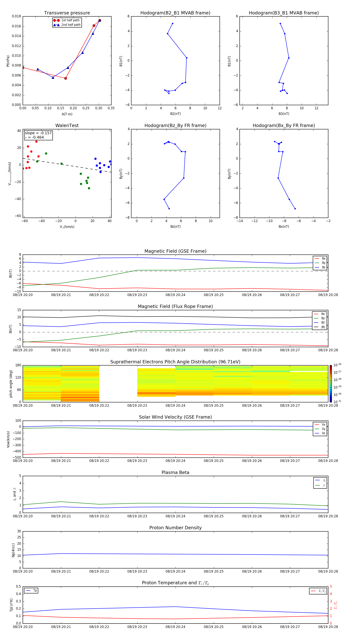Click the "Bx(nT)" x-axis label
The height and width of the screenshot is (644, 351).
(284, 227)
